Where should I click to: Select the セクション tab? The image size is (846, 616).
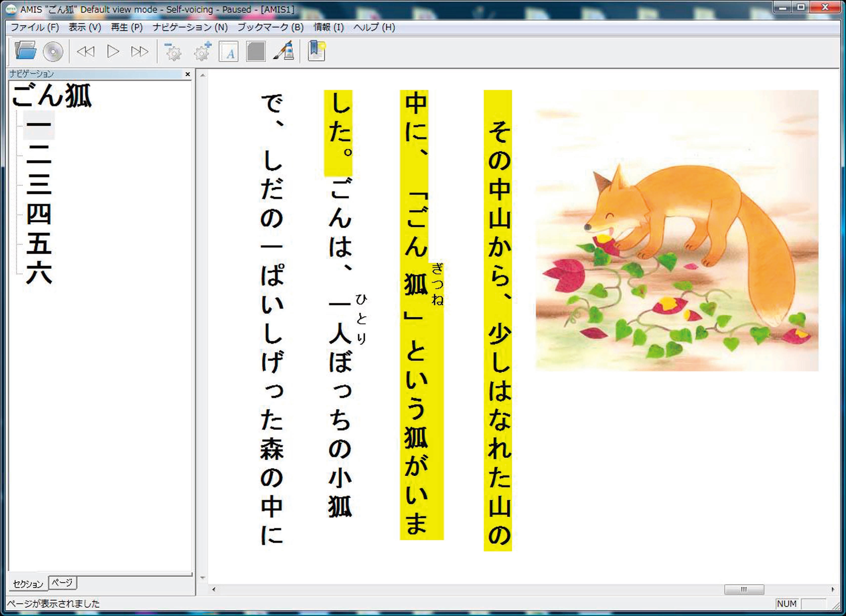pyautogui.click(x=28, y=584)
